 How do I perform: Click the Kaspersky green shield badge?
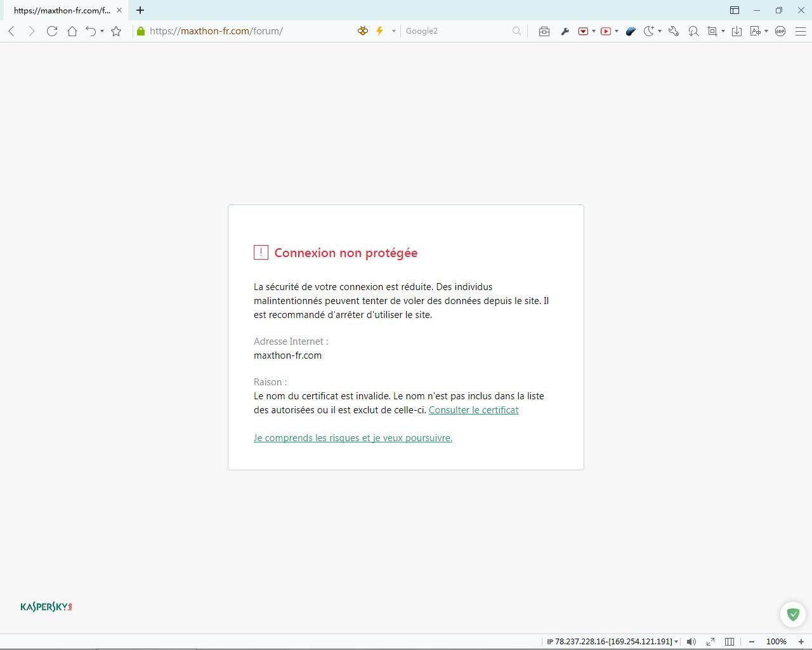(x=793, y=614)
